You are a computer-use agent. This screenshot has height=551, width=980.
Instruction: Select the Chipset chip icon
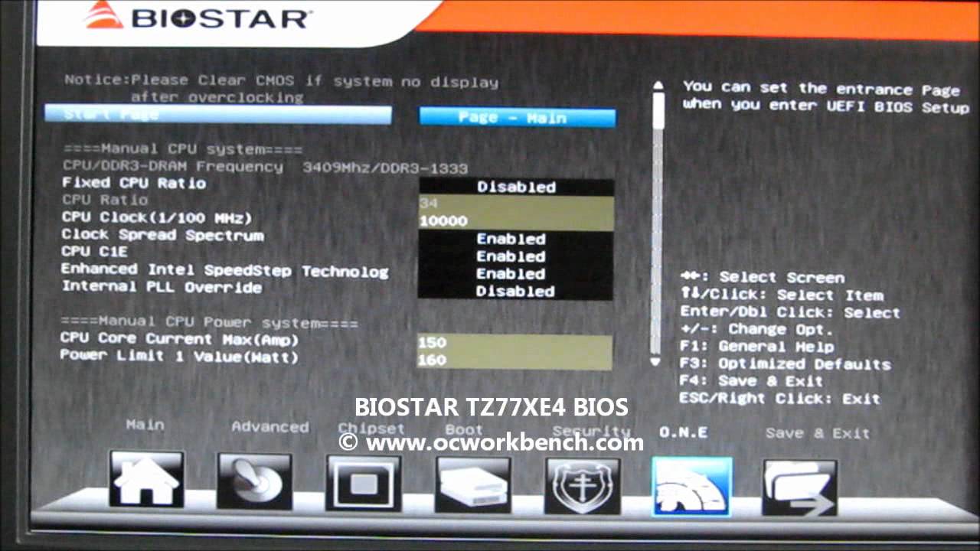[364, 484]
